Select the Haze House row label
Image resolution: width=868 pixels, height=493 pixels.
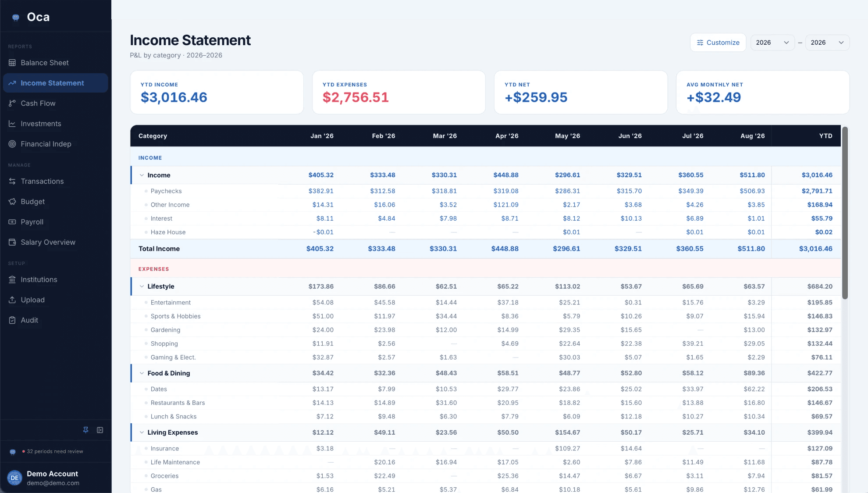click(x=168, y=232)
